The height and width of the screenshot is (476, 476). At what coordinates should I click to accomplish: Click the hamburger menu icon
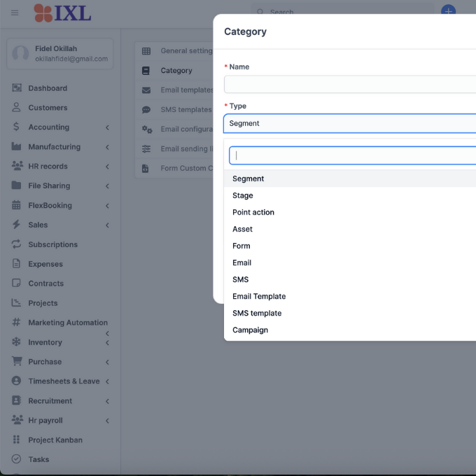pos(15,13)
